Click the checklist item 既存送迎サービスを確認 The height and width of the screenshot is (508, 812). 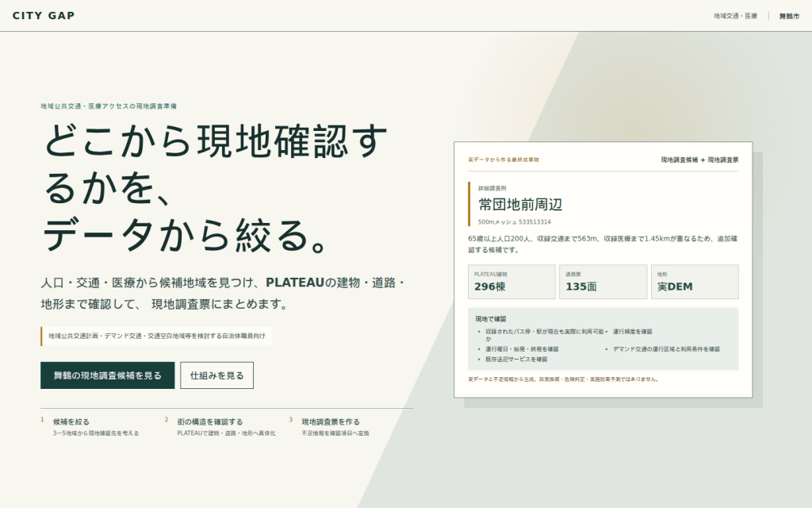coord(515,359)
